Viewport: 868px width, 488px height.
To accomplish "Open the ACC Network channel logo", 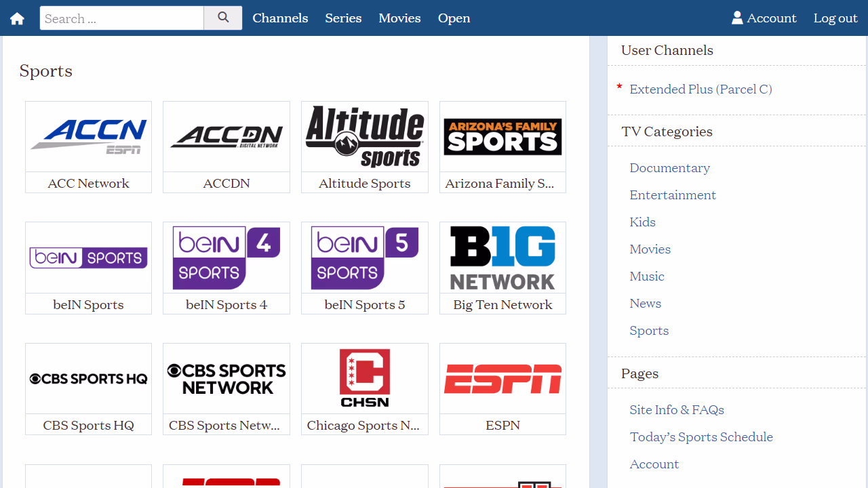I will (88, 137).
